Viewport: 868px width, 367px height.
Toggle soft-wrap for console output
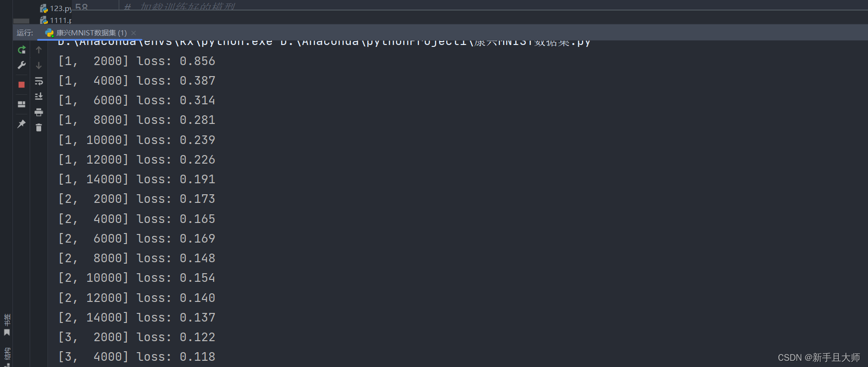click(x=39, y=81)
